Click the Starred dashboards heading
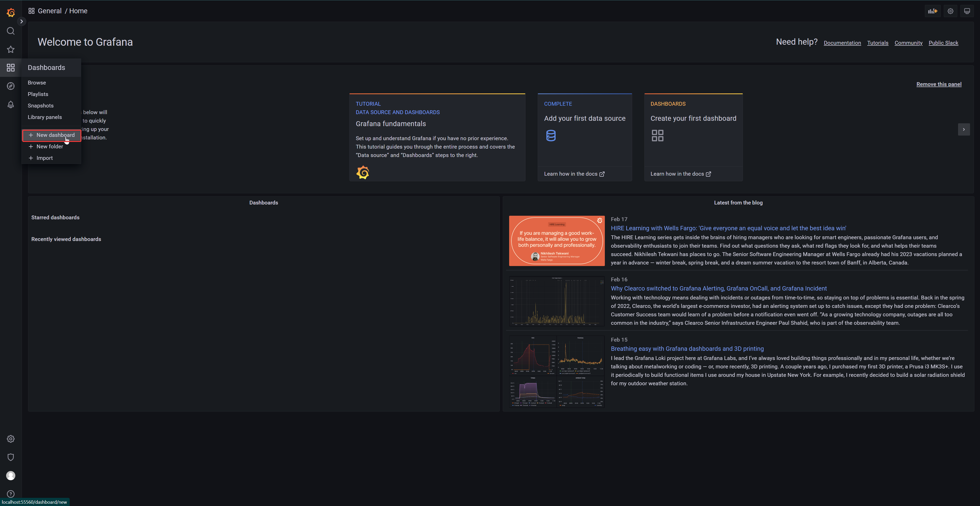980x506 pixels. [x=55, y=218]
